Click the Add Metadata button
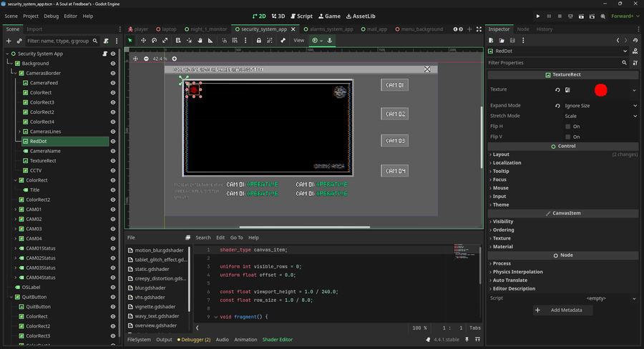This screenshot has width=644, height=349. (562, 310)
